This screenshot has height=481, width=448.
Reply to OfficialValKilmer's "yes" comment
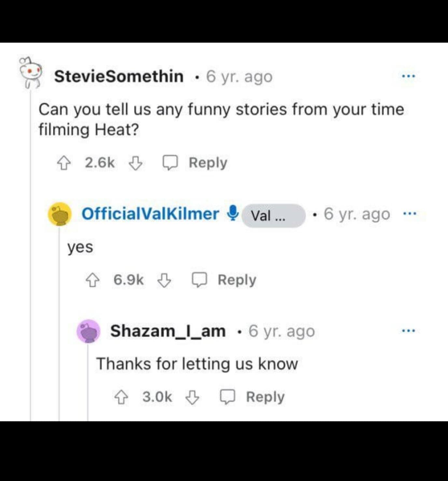coord(224,280)
